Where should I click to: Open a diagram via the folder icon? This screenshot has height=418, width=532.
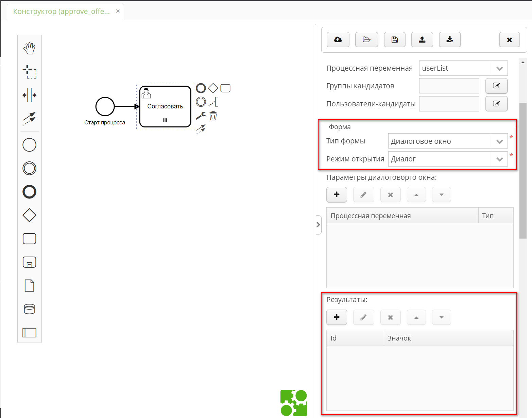click(x=366, y=40)
